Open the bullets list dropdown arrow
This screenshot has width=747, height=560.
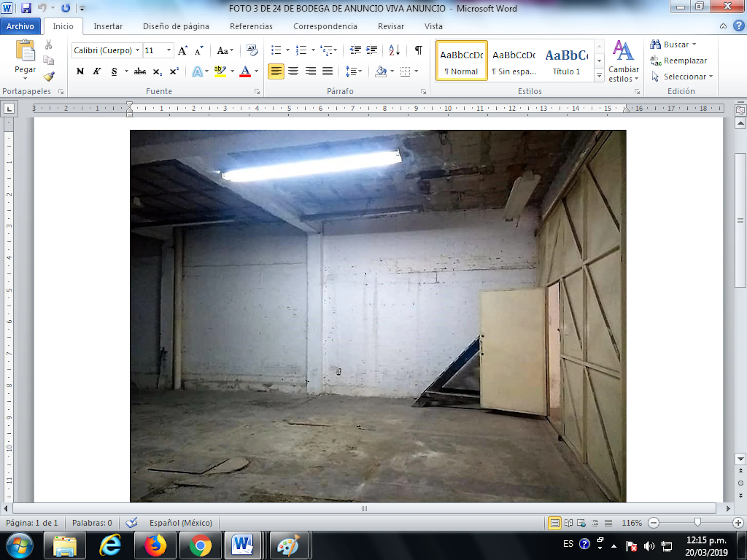(288, 50)
